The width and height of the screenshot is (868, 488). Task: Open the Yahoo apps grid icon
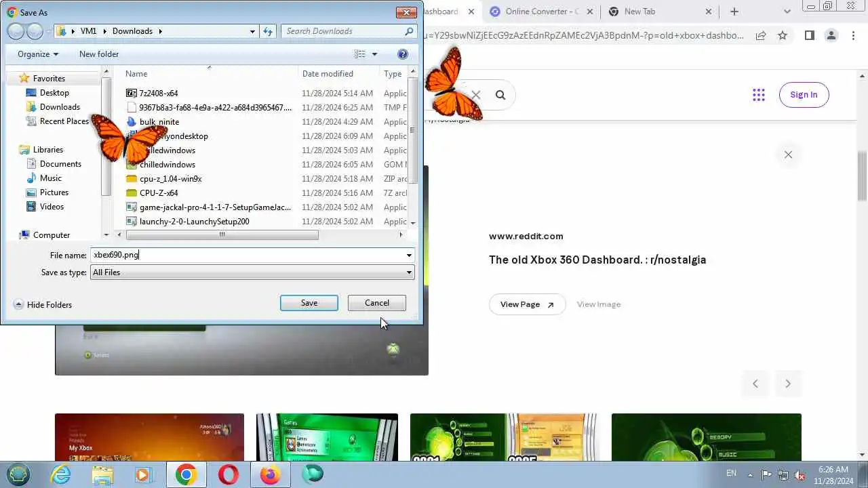coord(759,95)
